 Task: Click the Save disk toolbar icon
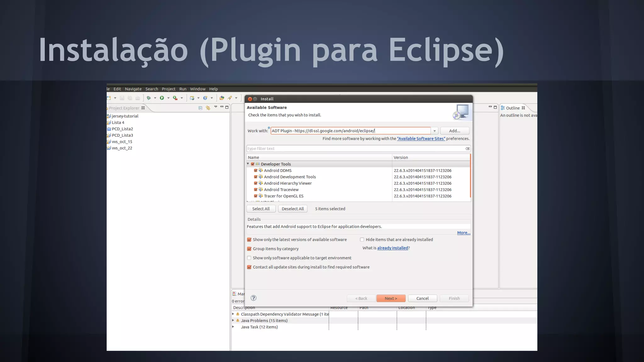[x=122, y=98]
